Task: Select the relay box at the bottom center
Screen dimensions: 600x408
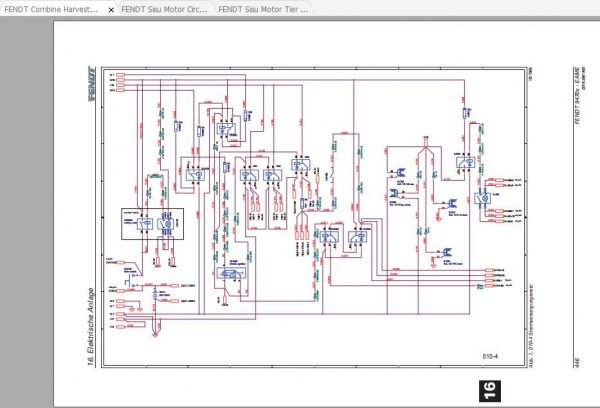Action: coord(232,273)
